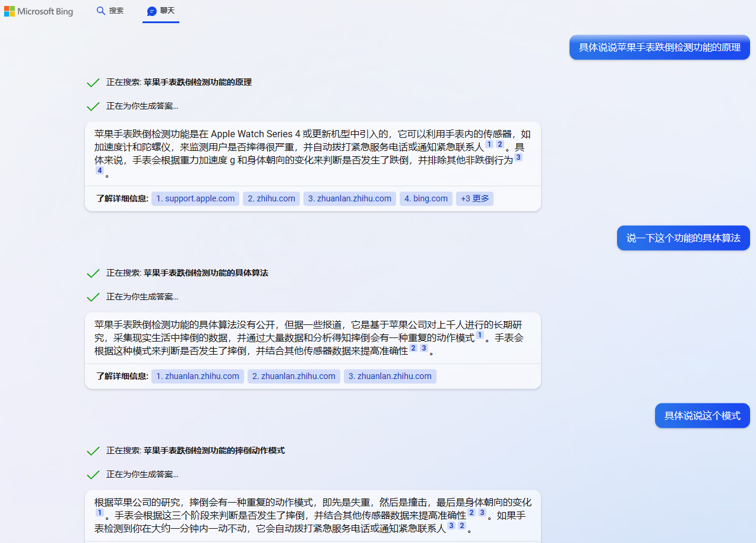The width and height of the screenshot is (756, 543).
Task: Click the chat bubble icon beside 聊天
Action: pyautogui.click(x=148, y=11)
